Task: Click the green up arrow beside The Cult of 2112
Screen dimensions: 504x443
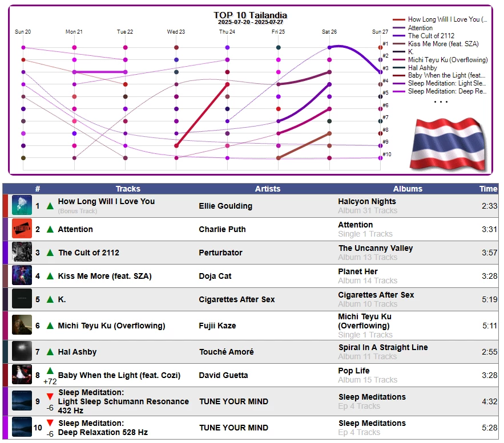Action: pos(50,253)
